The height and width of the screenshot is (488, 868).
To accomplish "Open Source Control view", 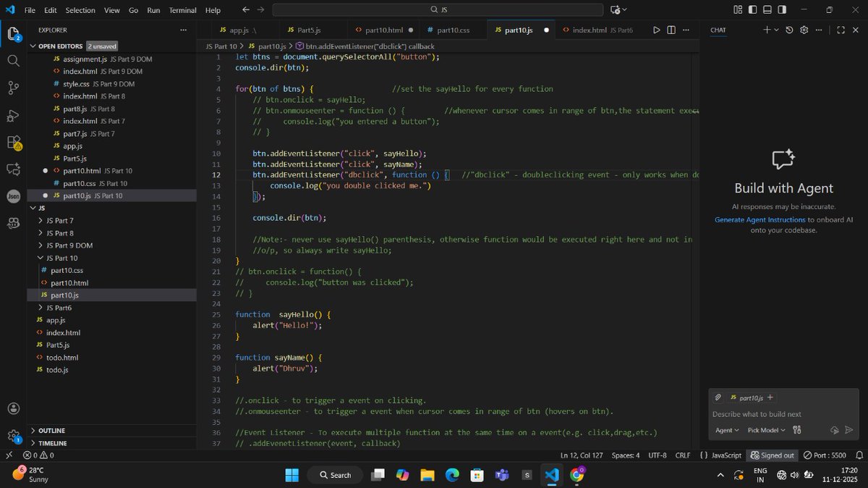I will (13, 88).
